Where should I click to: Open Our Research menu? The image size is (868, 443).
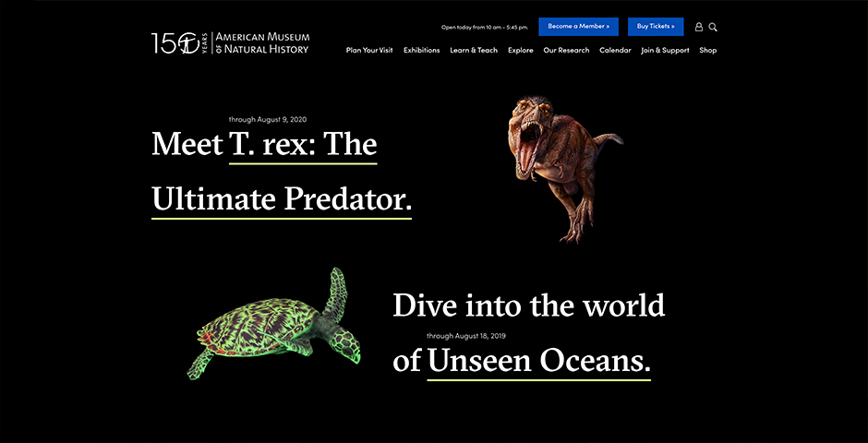coord(566,51)
